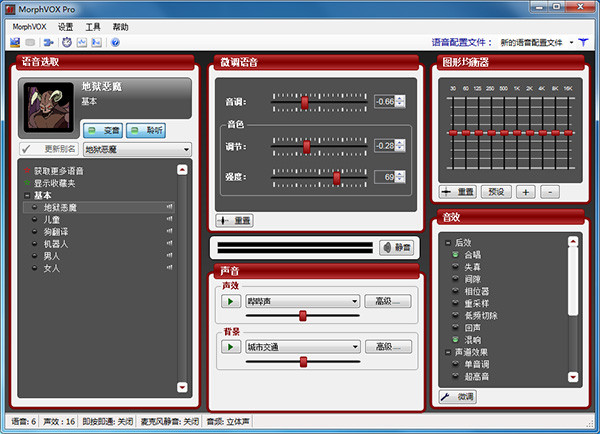Toggle the 聆听 listen button
Viewport: 600px width, 434px height.
coord(146,131)
